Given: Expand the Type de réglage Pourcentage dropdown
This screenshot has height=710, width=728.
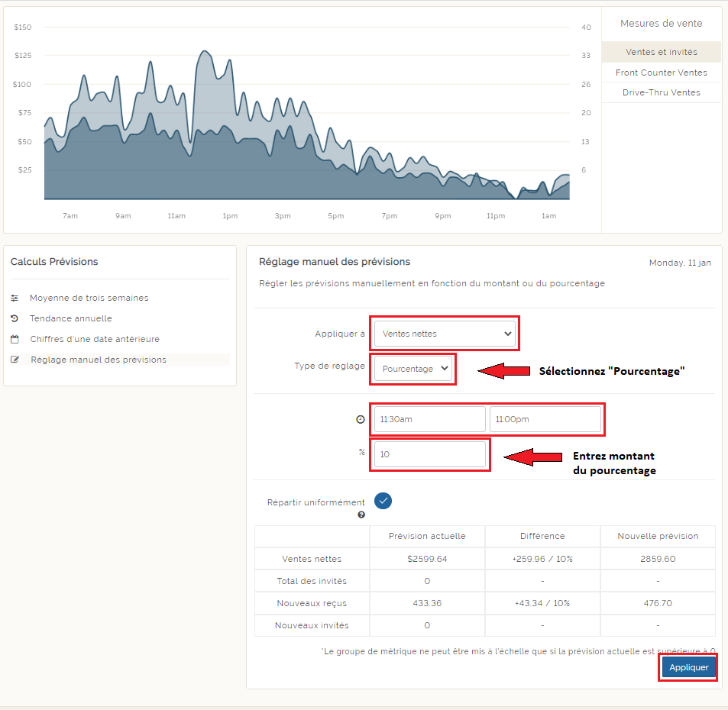Looking at the screenshot, I should pos(413,369).
